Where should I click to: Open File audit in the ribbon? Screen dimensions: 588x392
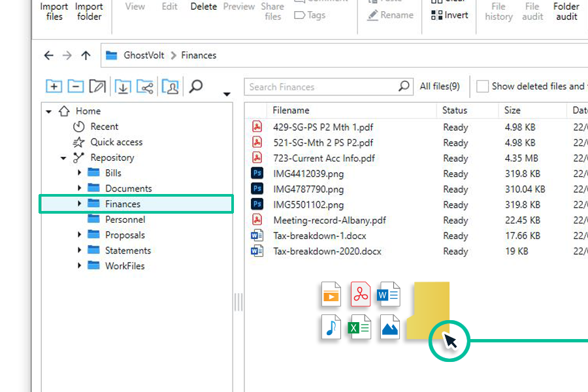[x=532, y=11]
